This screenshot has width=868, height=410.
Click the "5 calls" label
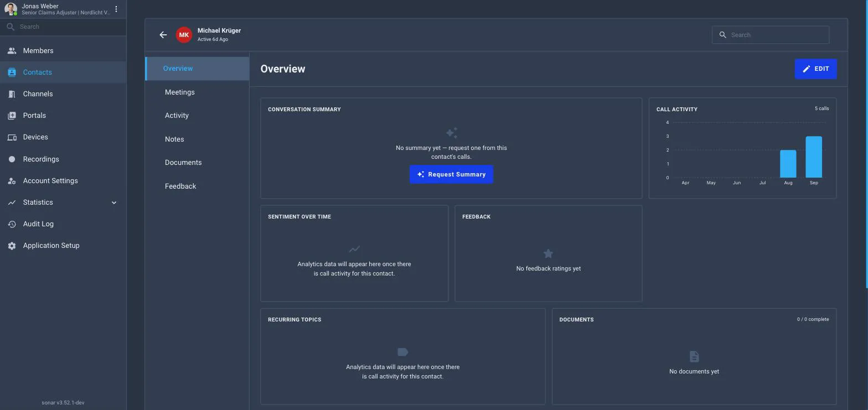click(x=821, y=108)
